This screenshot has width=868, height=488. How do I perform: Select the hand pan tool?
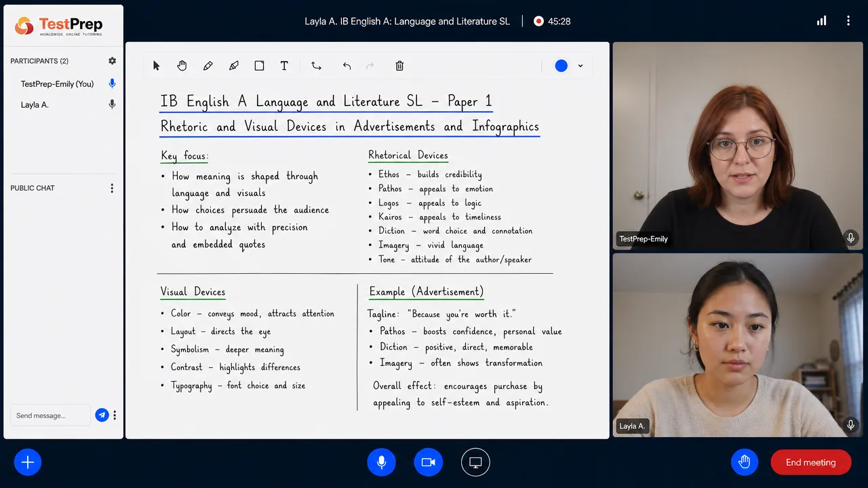(x=182, y=66)
